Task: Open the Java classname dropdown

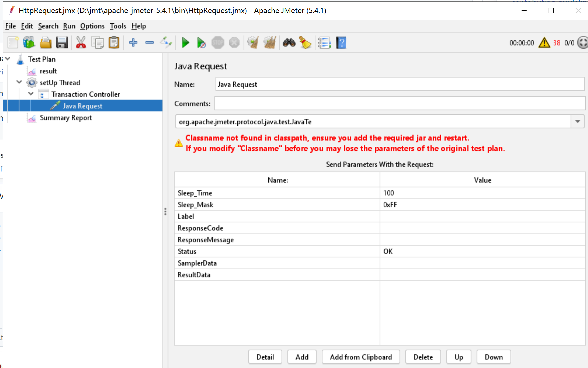Action: [577, 121]
